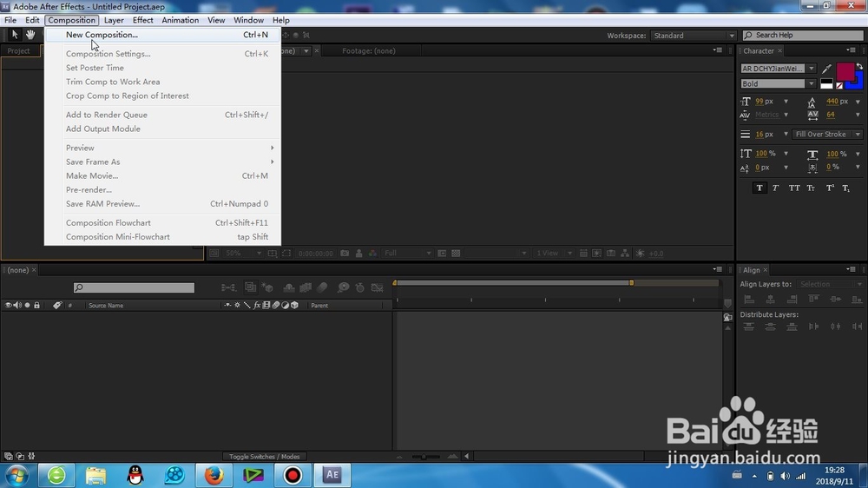Open the Animation menu
868x488 pixels.
pos(180,20)
